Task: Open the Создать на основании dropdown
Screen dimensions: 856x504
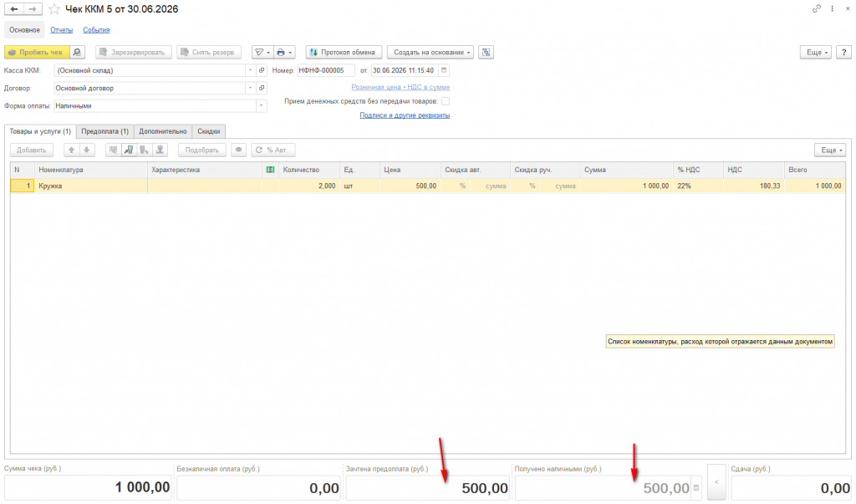Action: coord(431,53)
